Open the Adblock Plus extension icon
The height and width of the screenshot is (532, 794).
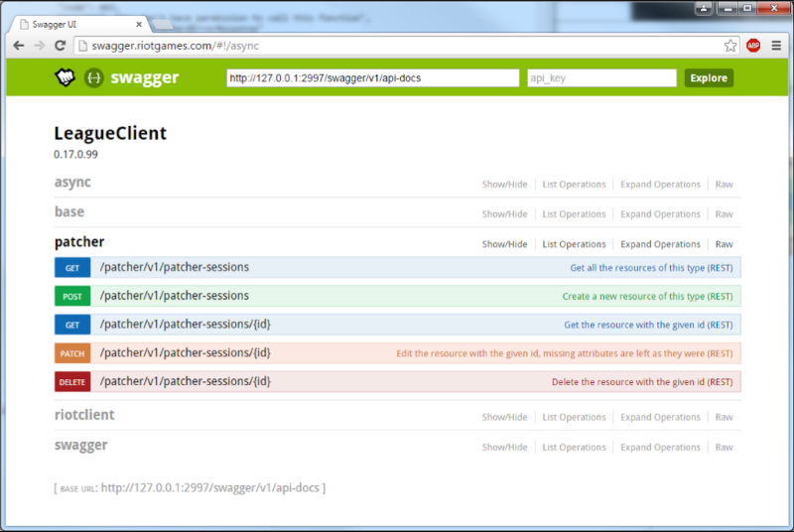(x=753, y=46)
